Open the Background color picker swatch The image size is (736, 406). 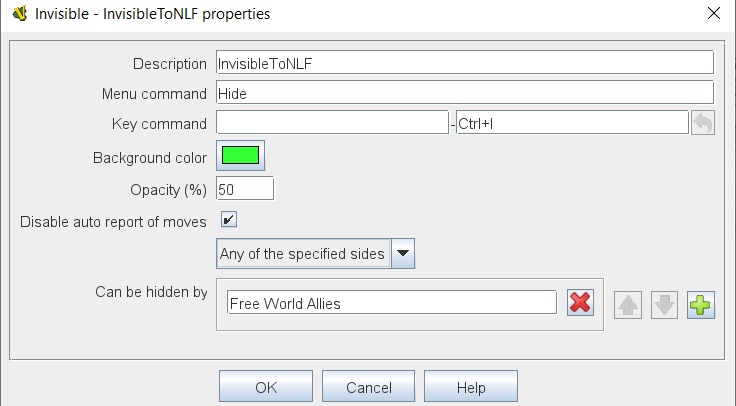click(241, 156)
